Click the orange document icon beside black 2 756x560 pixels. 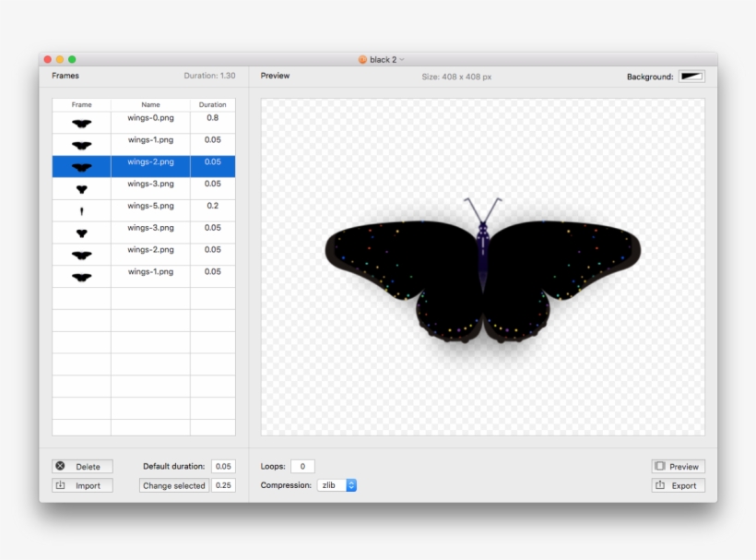click(x=361, y=57)
